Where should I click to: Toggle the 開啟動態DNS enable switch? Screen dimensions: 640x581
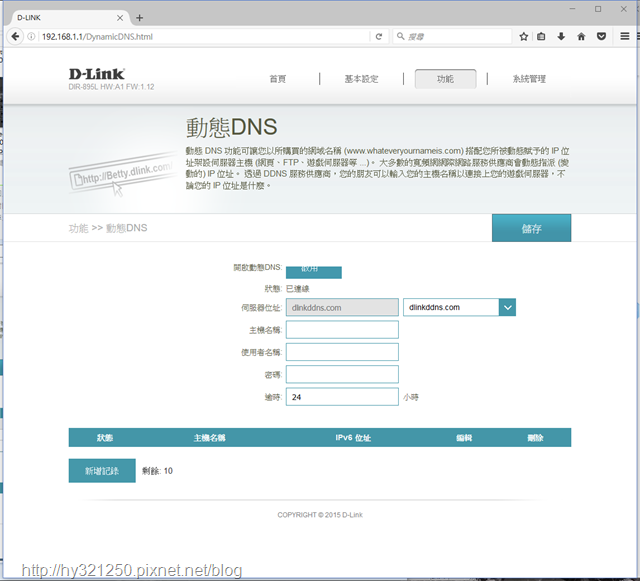click(x=313, y=270)
